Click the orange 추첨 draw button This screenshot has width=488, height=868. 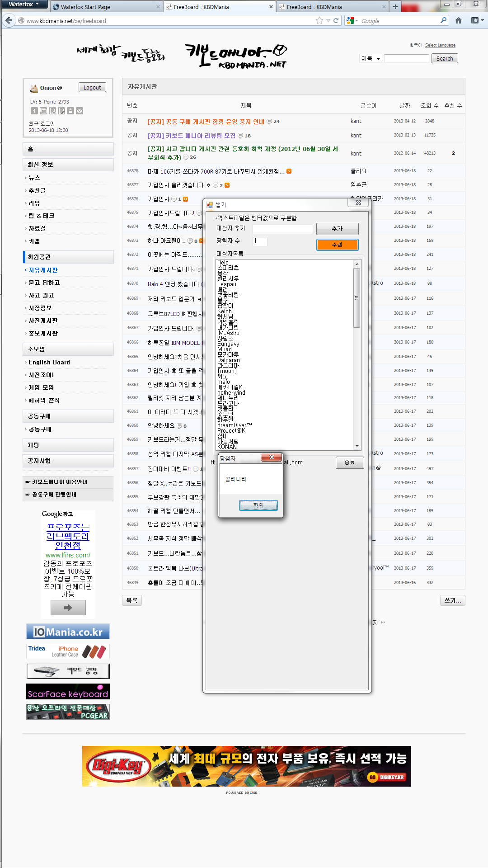point(337,245)
